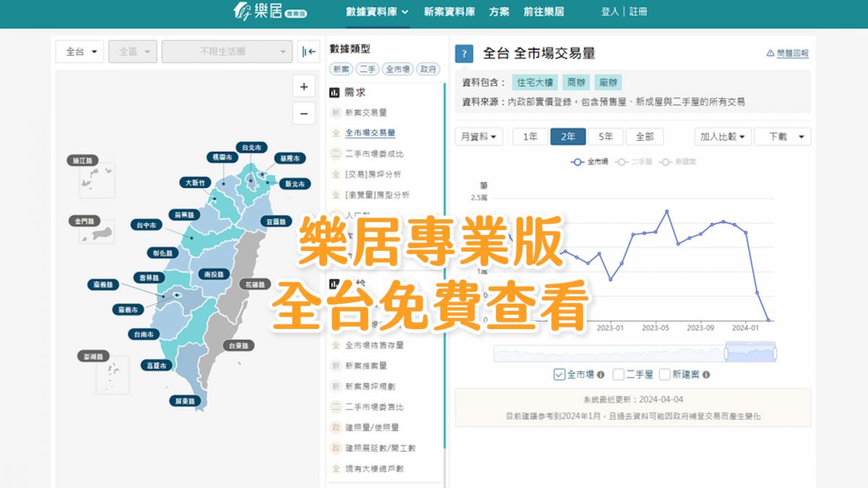This screenshot has height=488, width=868.
Task: Click the chart range slider left handle
Action: pyautogui.click(x=726, y=354)
